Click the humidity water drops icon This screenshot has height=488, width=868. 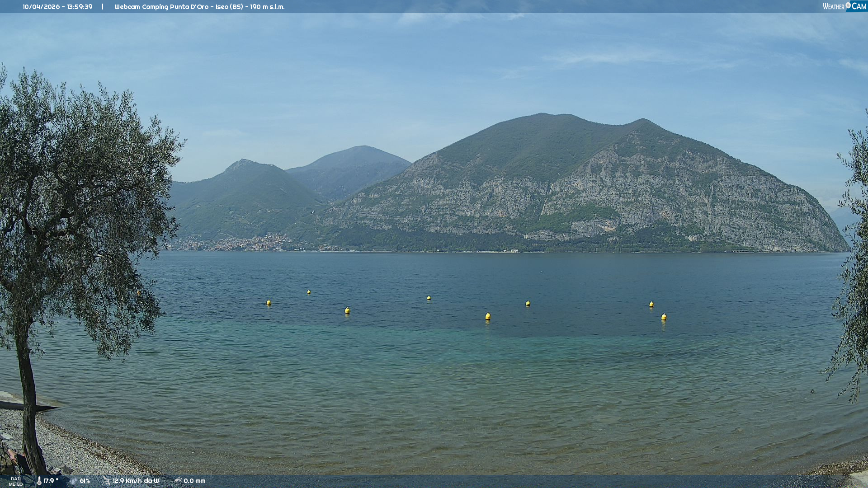point(73,481)
